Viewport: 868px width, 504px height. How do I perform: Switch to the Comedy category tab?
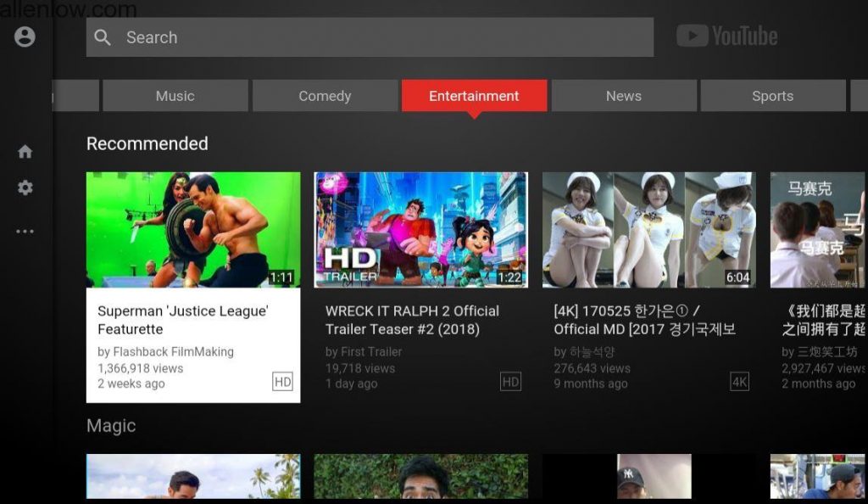325,96
